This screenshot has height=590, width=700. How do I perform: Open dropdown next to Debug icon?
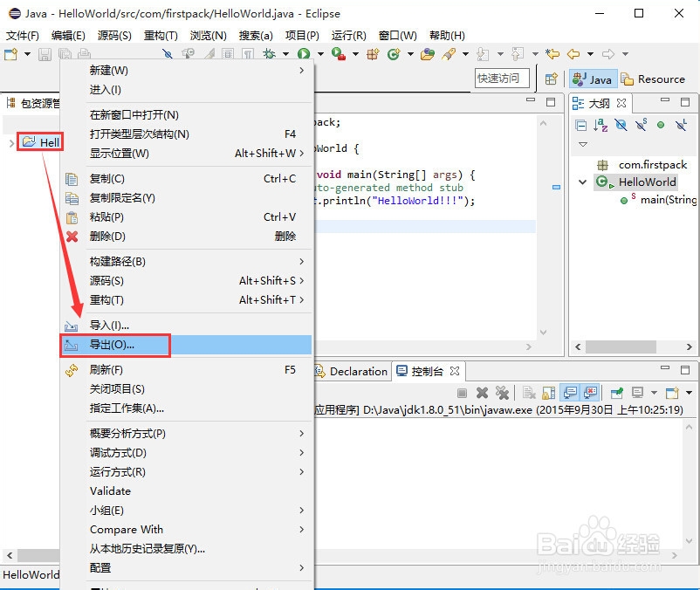click(285, 54)
